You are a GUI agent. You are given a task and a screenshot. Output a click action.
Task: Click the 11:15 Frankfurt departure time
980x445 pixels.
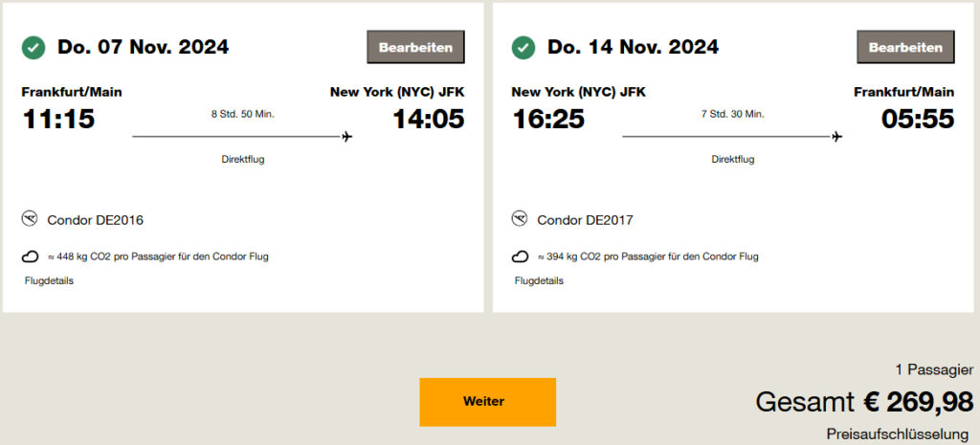(x=57, y=120)
